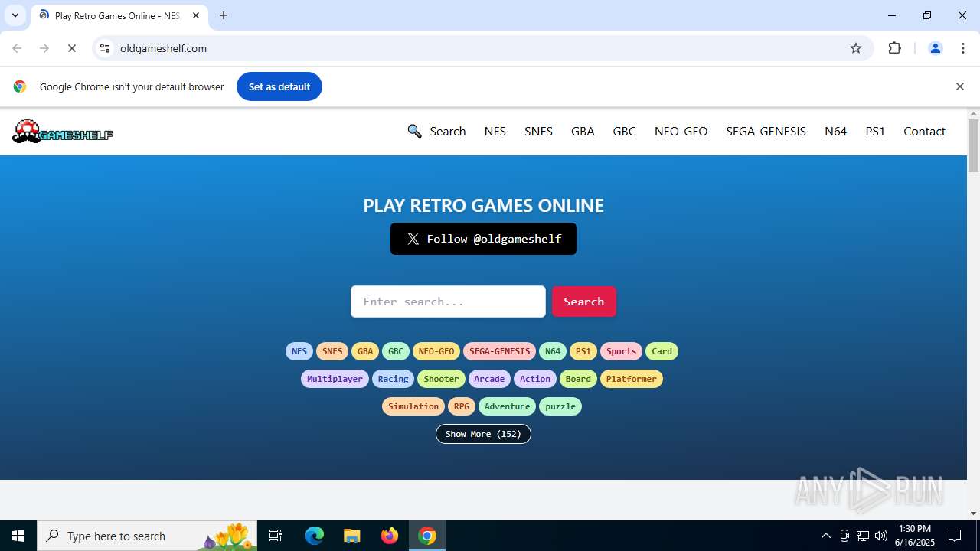Screen dimensions: 980x551
Task: Select the Board tag pill
Action: click(578, 379)
